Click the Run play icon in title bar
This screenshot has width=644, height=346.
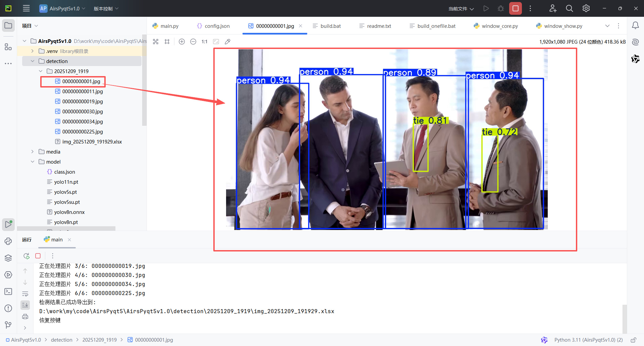[x=486, y=8]
